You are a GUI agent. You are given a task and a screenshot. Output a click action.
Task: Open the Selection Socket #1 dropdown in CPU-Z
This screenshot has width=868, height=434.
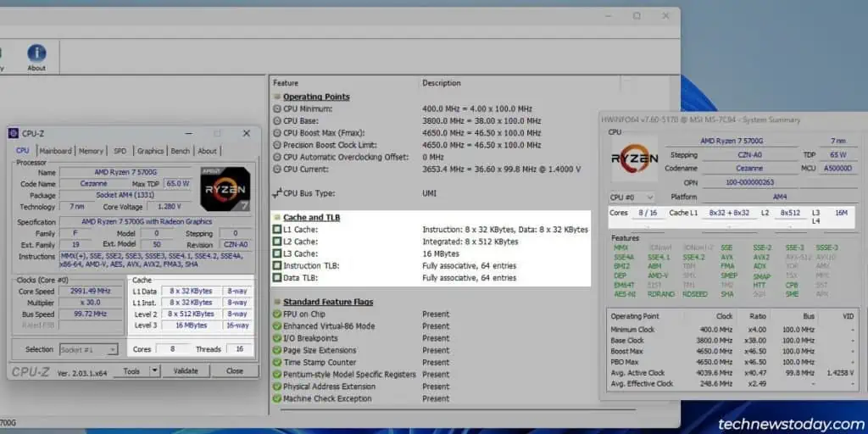coord(88,349)
